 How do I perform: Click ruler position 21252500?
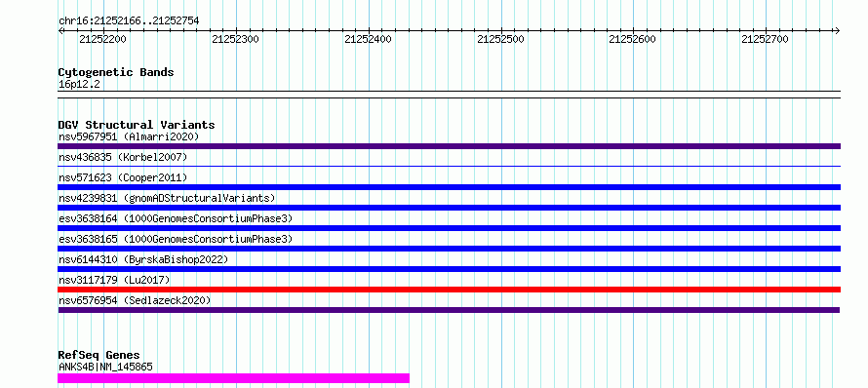coord(500,39)
